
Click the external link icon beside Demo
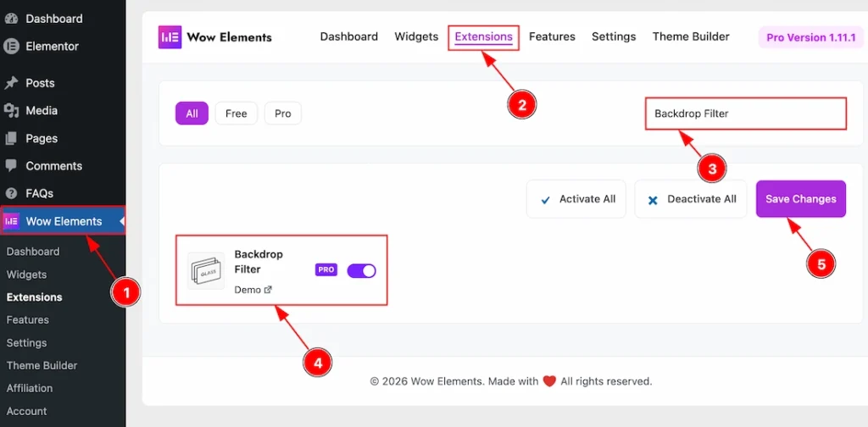click(268, 289)
